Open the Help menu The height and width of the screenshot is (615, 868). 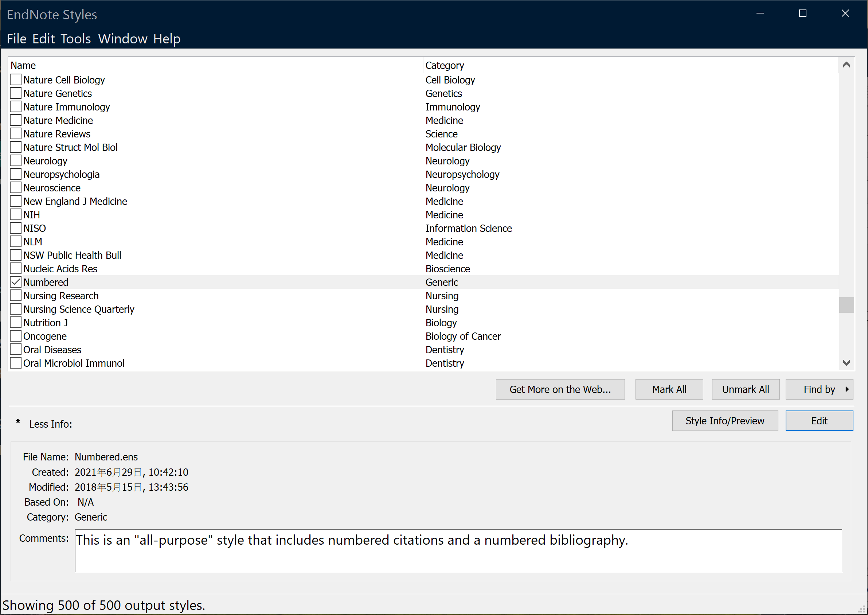167,39
